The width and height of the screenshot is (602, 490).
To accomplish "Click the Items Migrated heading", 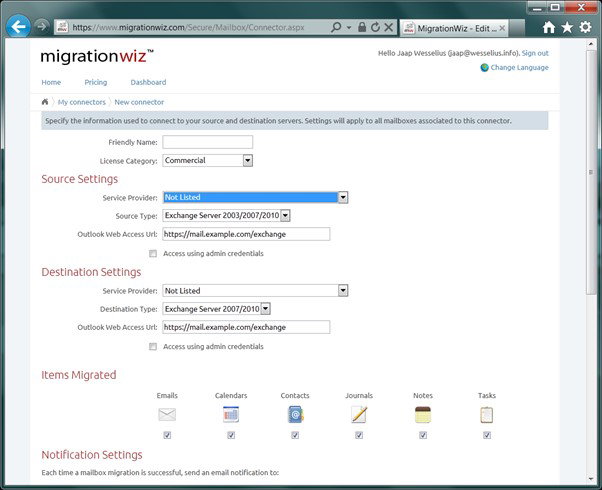I will pyautogui.click(x=79, y=375).
